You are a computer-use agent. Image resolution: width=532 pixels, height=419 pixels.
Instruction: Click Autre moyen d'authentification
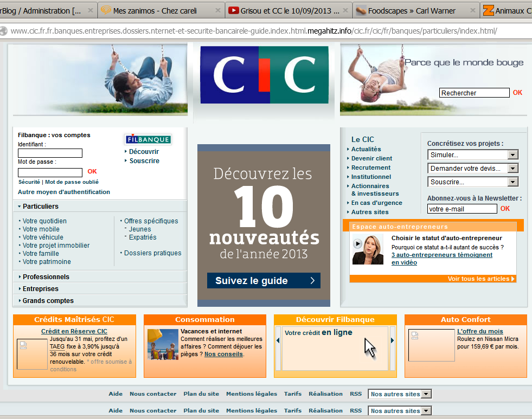coord(64,192)
